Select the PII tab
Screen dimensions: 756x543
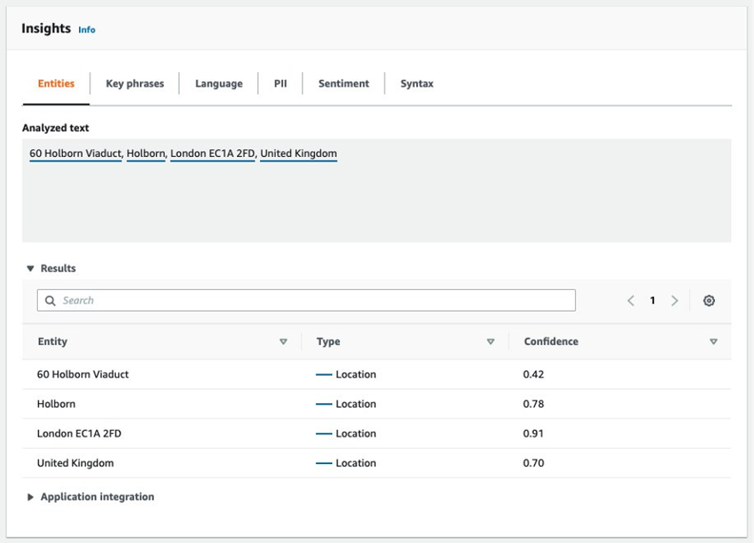280,84
